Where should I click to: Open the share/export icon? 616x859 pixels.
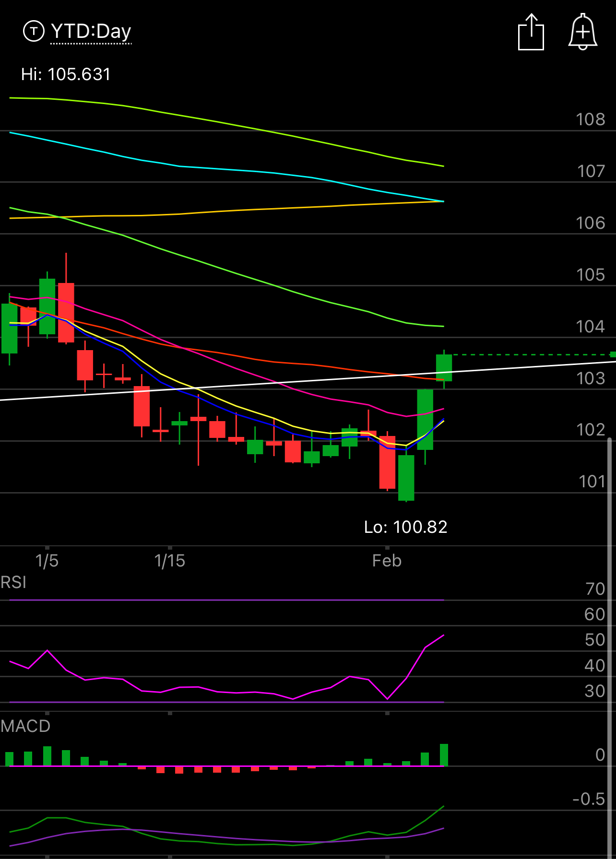click(x=531, y=32)
